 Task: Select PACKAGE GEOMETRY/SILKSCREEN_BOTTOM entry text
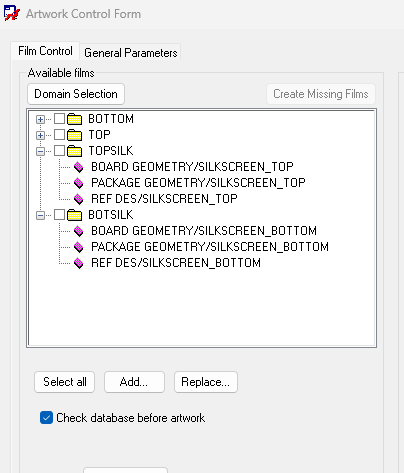click(x=210, y=247)
